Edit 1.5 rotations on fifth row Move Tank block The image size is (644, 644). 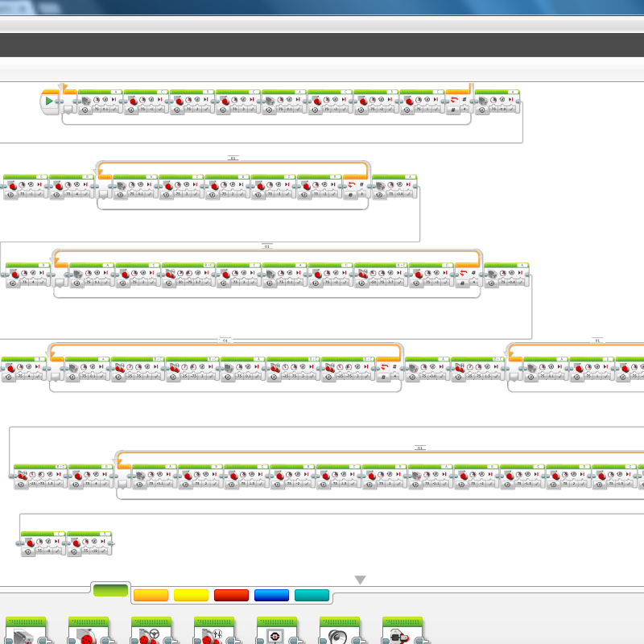(50, 484)
